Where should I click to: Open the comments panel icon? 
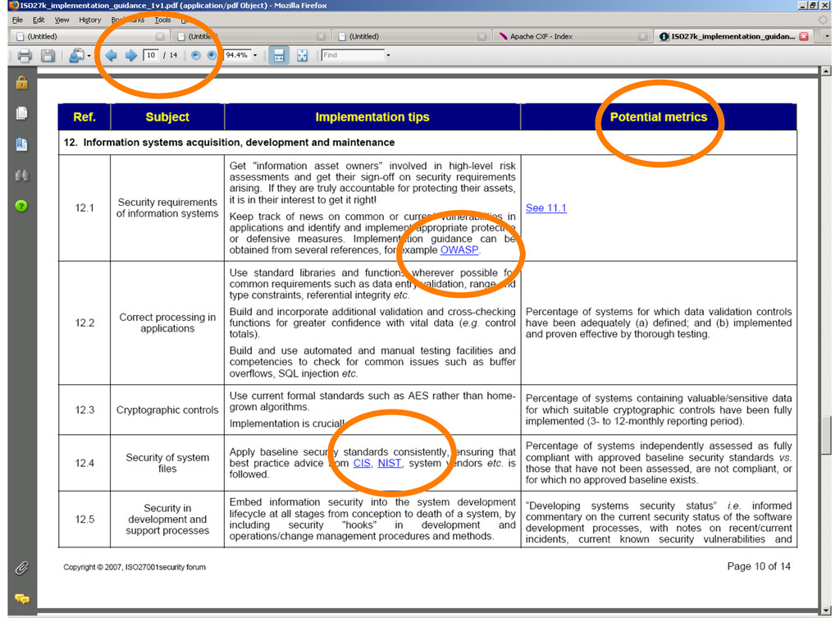(22, 598)
